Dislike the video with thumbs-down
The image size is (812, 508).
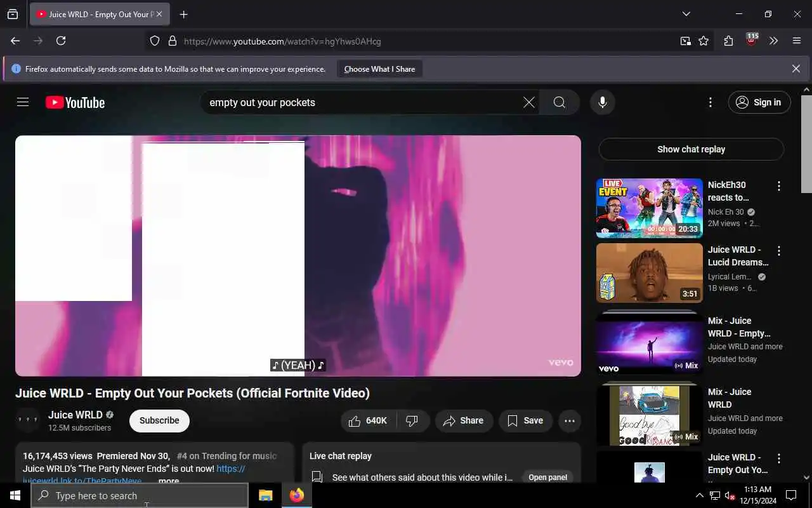coord(413,420)
